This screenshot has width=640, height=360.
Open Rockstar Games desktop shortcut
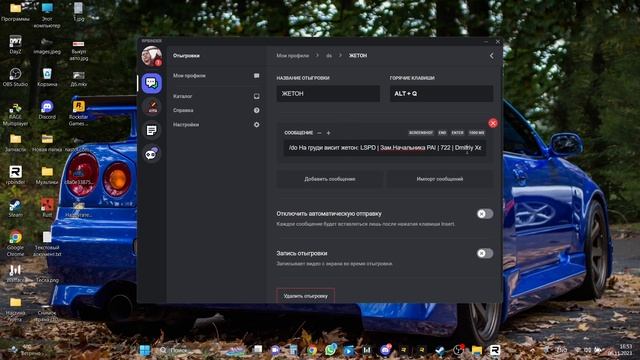(78, 113)
